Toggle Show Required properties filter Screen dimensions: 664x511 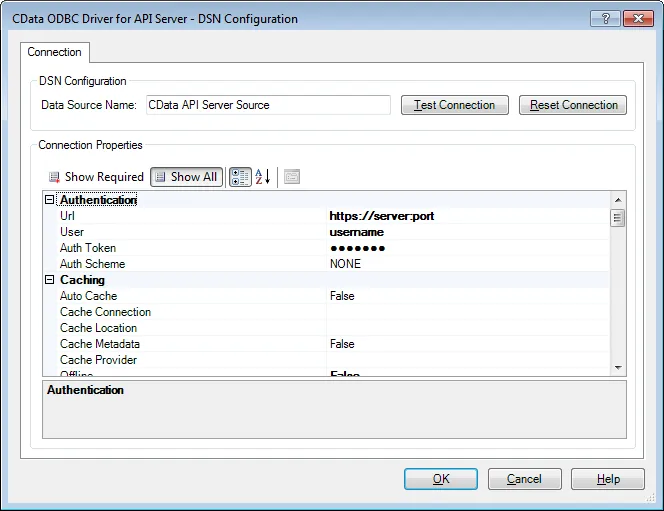pos(96,177)
